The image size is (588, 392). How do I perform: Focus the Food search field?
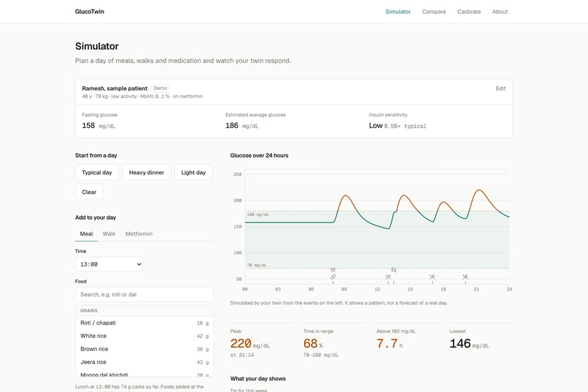pos(144,294)
